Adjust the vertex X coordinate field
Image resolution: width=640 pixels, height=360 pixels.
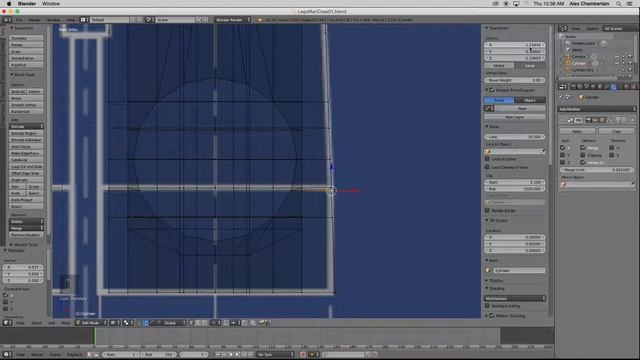(x=515, y=45)
